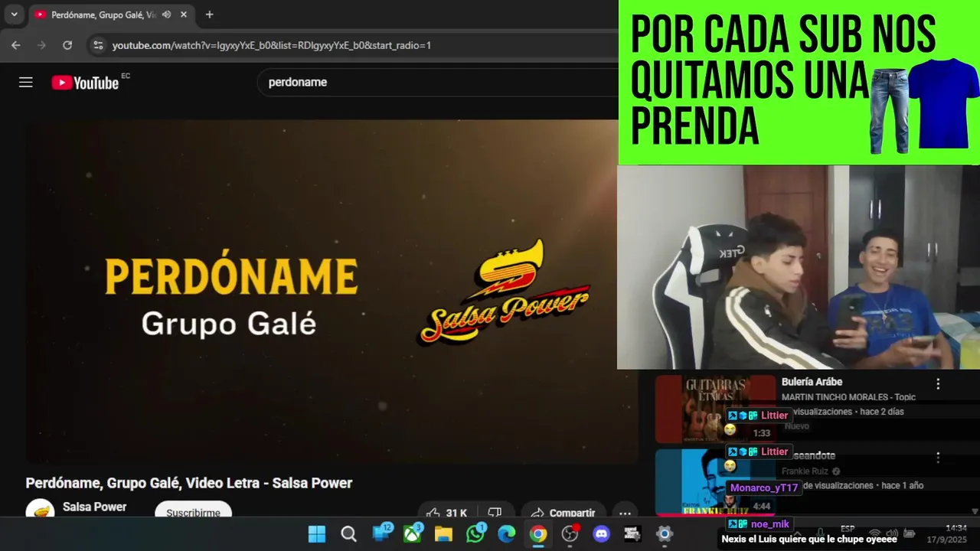
Task: Click the YouTube search field with 'perdoname'
Action: click(x=436, y=82)
